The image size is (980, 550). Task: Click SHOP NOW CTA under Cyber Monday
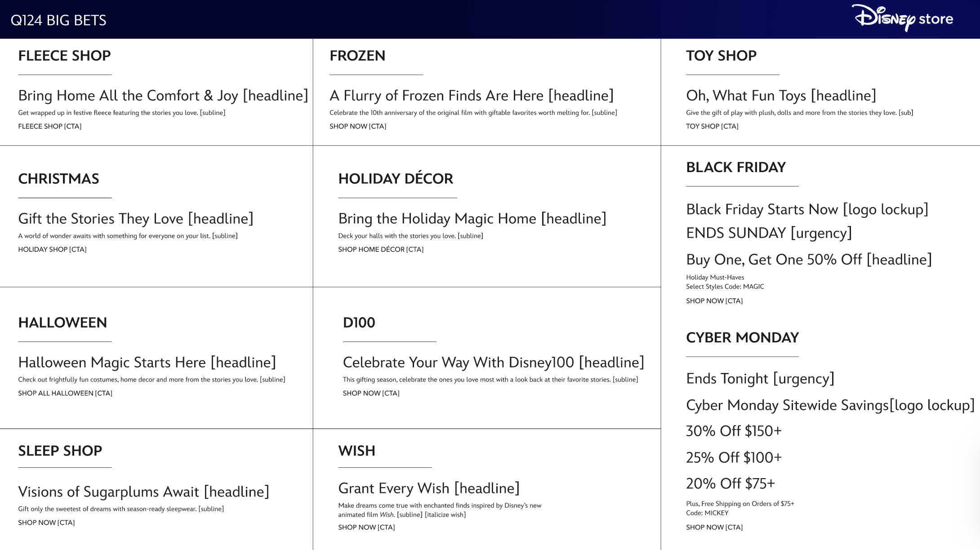[714, 527]
